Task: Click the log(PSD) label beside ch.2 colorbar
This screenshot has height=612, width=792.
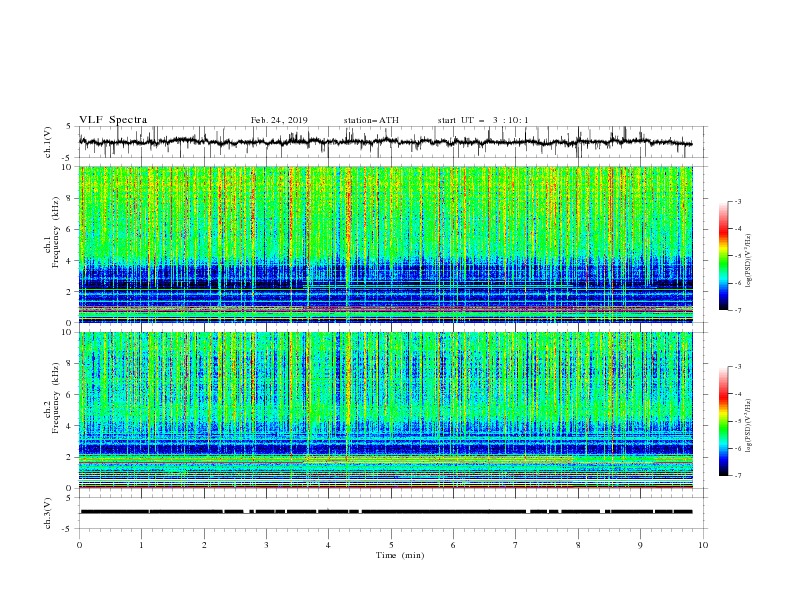Action: (x=749, y=427)
